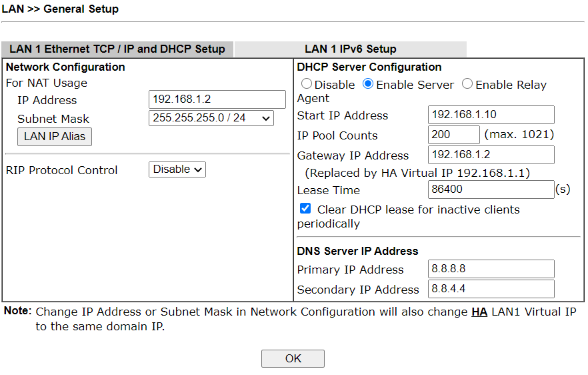This screenshot has width=588, height=375.
Task: Select the Gateway IP Address field
Action: pyautogui.click(x=491, y=155)
